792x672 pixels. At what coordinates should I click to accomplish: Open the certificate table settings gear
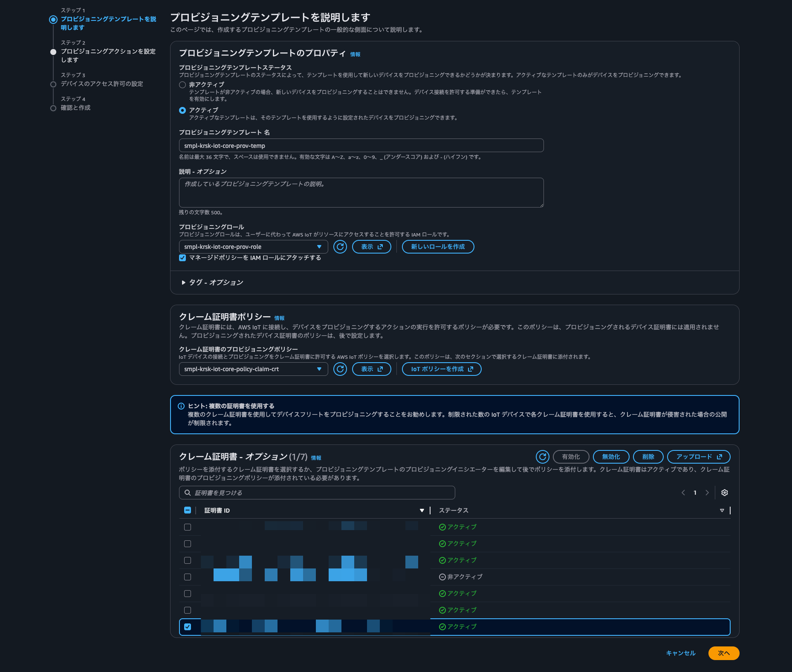point(724,493)
